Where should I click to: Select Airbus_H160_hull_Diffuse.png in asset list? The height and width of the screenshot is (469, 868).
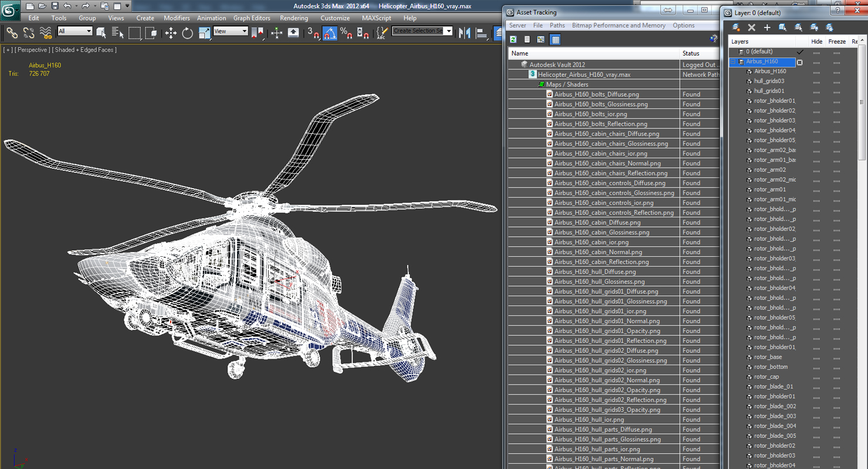(x=595, y=271)
